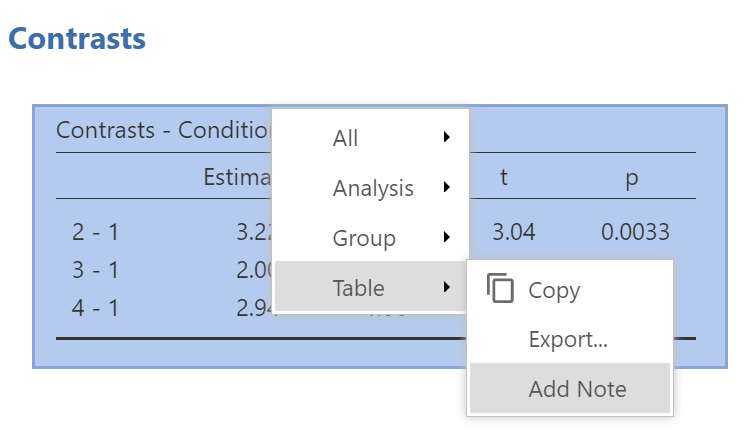Click the Contrasts heading
Screen dimensions: 754x433
pyautogui.click(x=77, y=38)
